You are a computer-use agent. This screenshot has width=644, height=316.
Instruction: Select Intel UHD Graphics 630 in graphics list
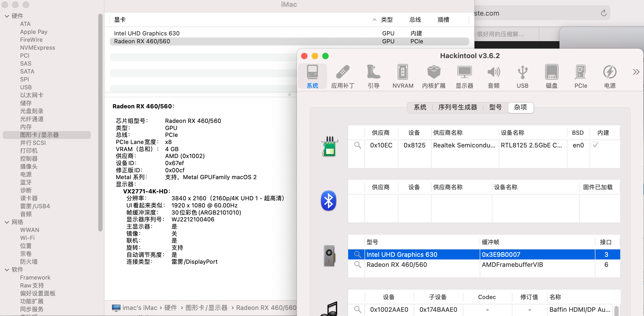(x=147, y=33)
